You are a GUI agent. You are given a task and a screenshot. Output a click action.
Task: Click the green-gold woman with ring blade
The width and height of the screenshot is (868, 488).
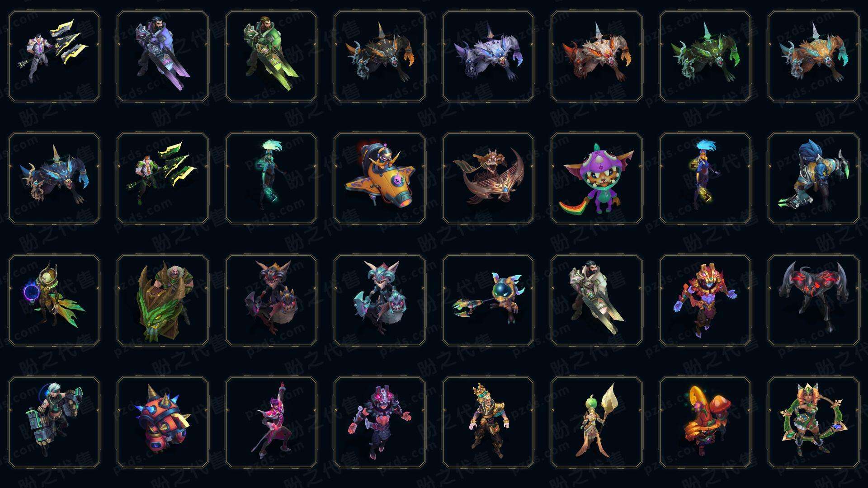pyautogui.click(x=814, y=422)
